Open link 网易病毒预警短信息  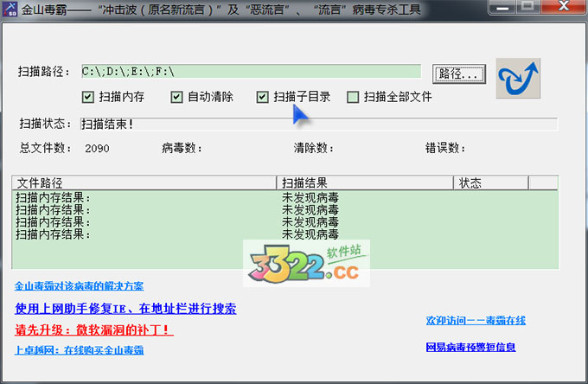click(470, 348)
